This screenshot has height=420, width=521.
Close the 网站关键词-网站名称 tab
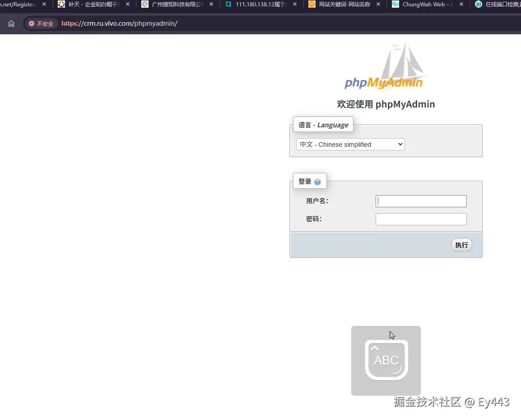(378, 5)
